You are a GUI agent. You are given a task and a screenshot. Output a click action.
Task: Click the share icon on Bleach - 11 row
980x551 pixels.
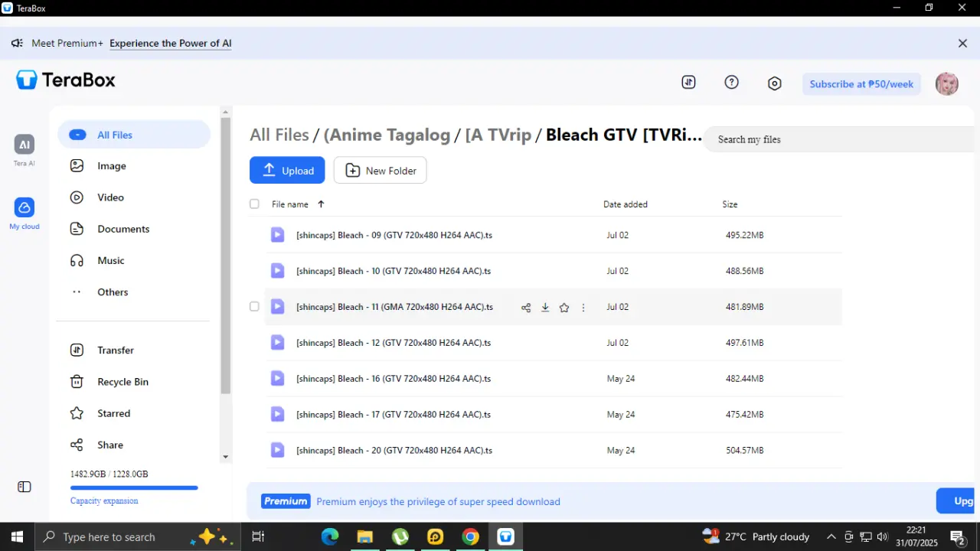[526, 308]
